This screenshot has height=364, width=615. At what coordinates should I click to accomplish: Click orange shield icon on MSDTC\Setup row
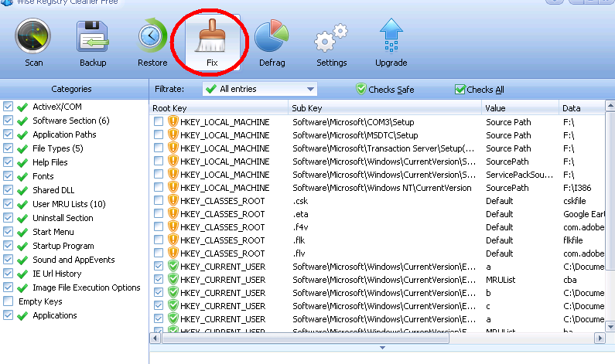click(x=173, y=134)
